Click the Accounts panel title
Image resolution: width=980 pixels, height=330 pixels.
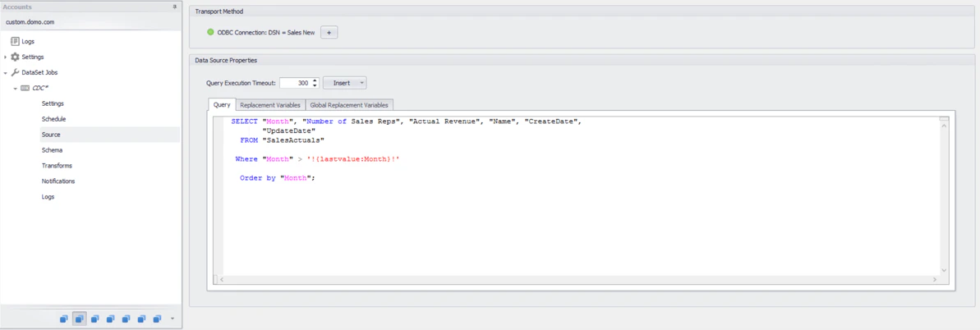point(17,7)
